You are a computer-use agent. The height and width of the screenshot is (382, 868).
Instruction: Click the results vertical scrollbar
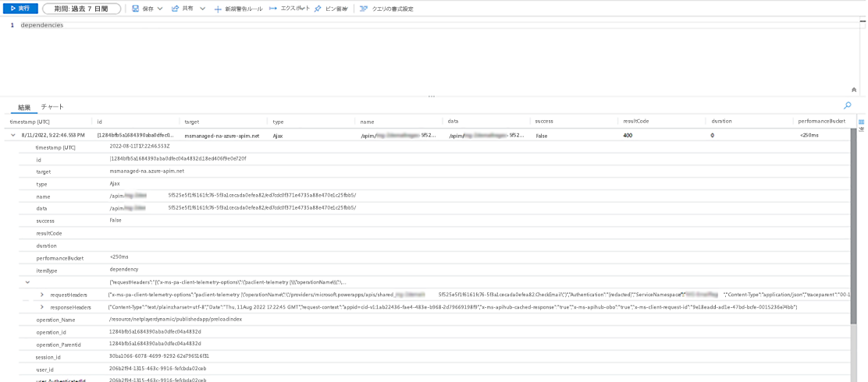[854, 227]
